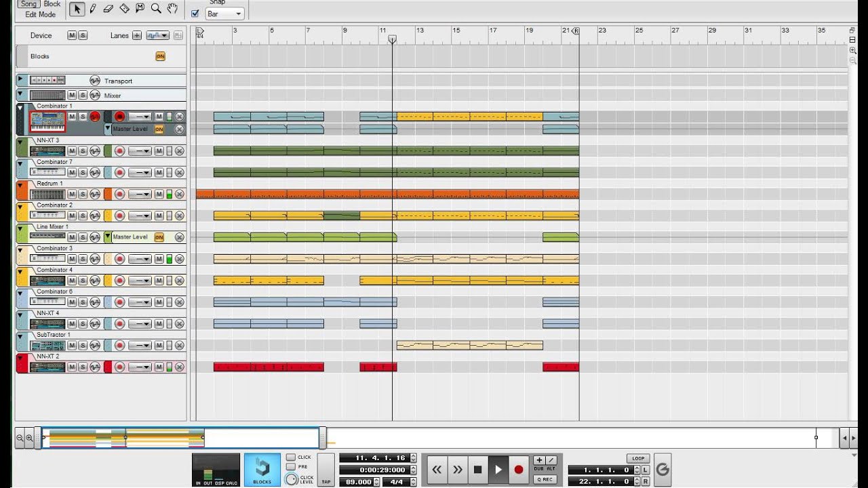Enable the metronome Click checkbox
Screen dimensions: 868x488
[291, 457]
